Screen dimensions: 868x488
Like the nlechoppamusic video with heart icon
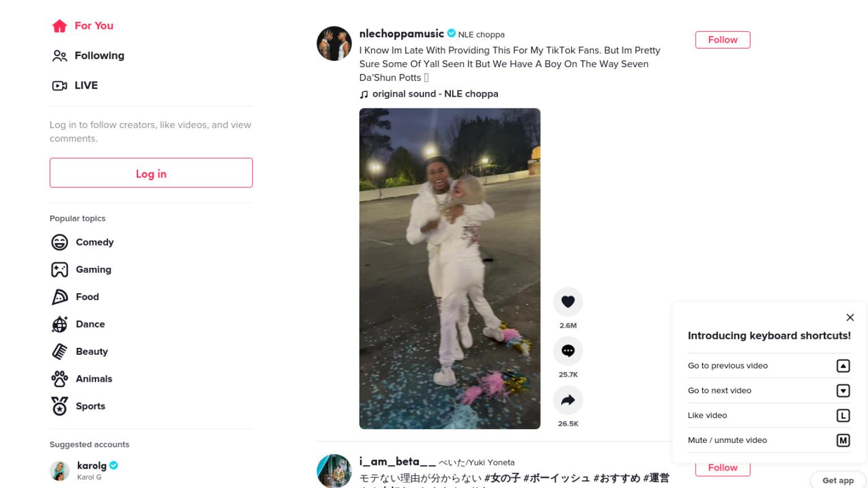pos(568,302)
